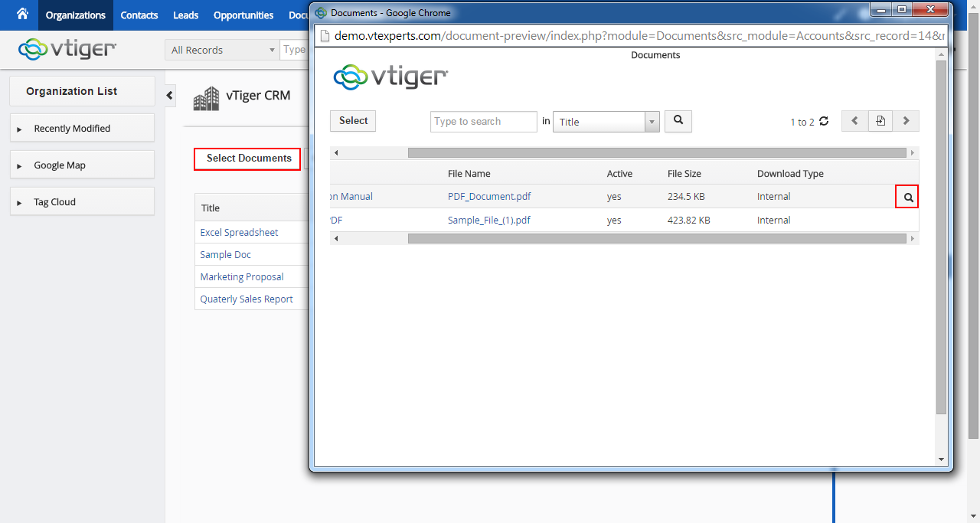Image resolution: width=980 pixels, height=523 pixels.
Task: Click the 234.5 KB file size cell
Action: [x=686, y=196]
